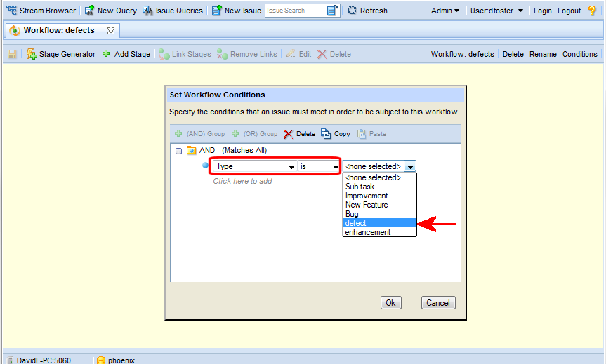Click Link Stages toolbar item
This screenshot has width=606, height=364.
(x=185, y=54)
